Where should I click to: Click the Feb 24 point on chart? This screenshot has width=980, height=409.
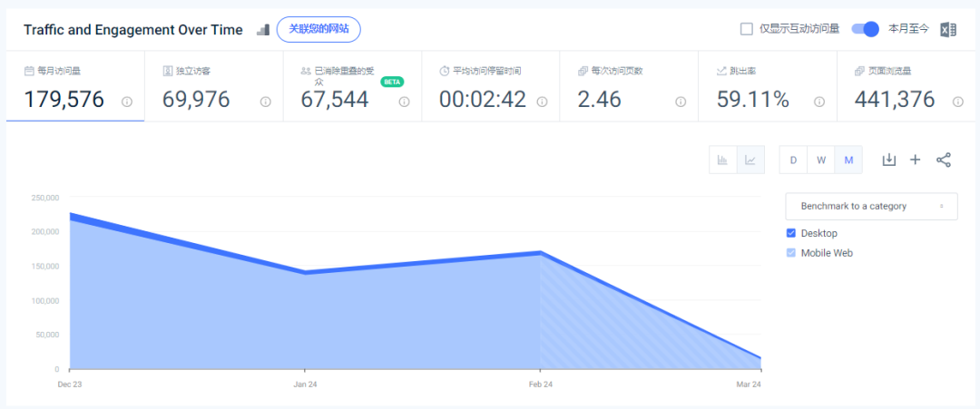pyautogui.click(x=540, y=252)
